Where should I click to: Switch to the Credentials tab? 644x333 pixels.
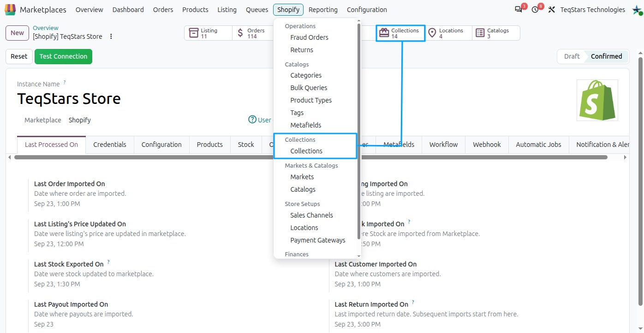[110, 145]
